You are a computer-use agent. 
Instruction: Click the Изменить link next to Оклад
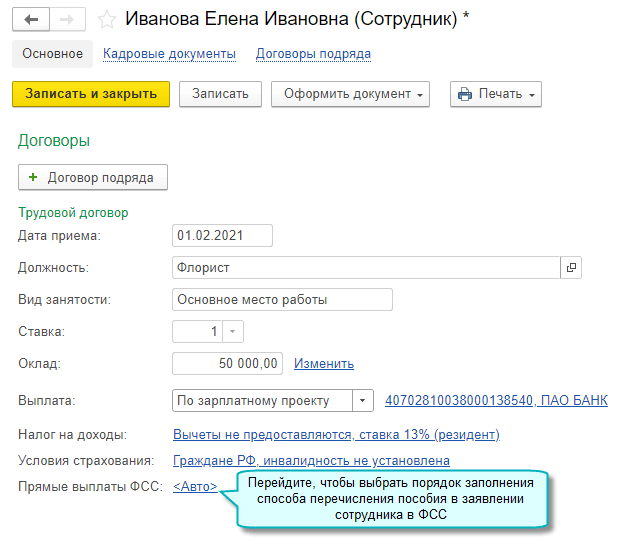pyautogui.click(x=323, y=364)
